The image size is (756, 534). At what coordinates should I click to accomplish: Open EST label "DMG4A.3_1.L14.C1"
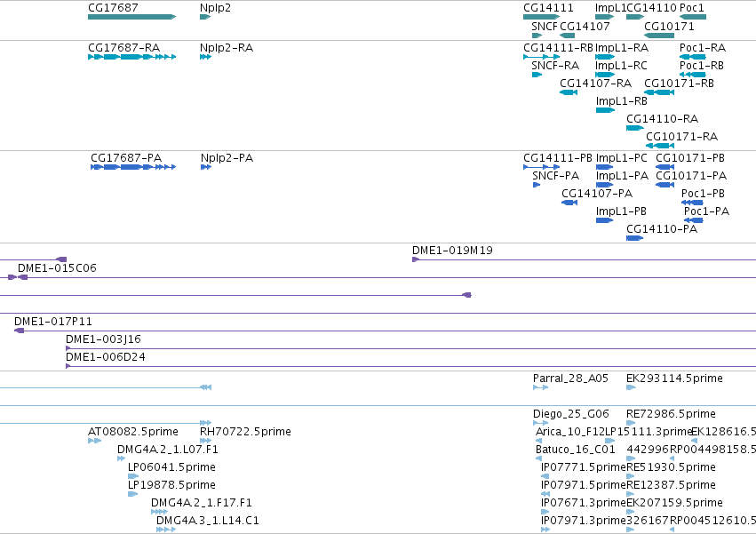pyautogui.click(x=207, y=521)
